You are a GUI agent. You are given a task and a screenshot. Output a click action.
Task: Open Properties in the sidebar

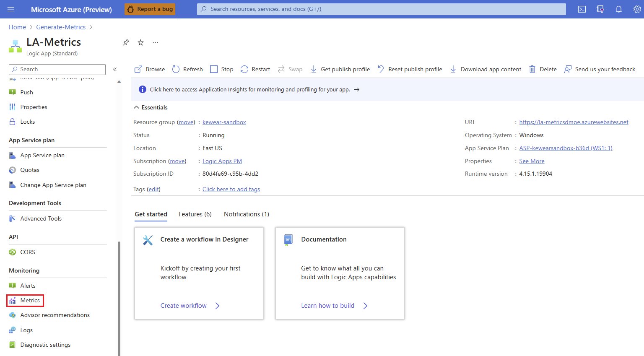click(x=34, y=107)
